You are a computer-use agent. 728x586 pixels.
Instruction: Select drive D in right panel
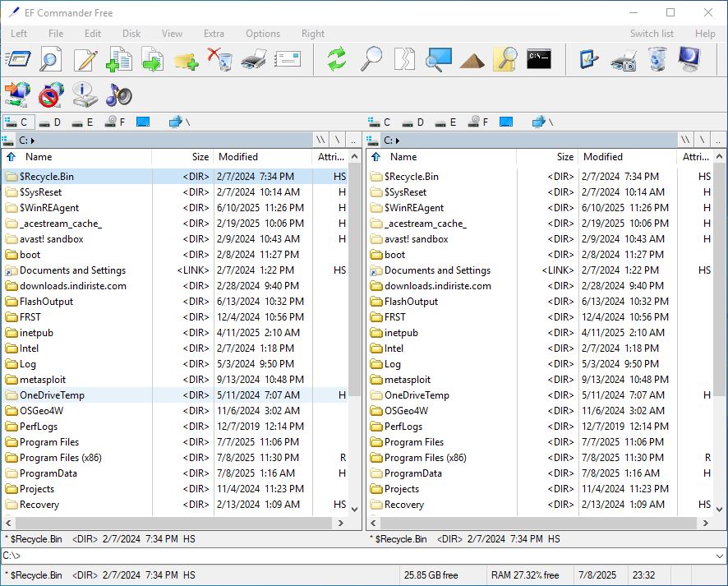[x=413, y=122]
